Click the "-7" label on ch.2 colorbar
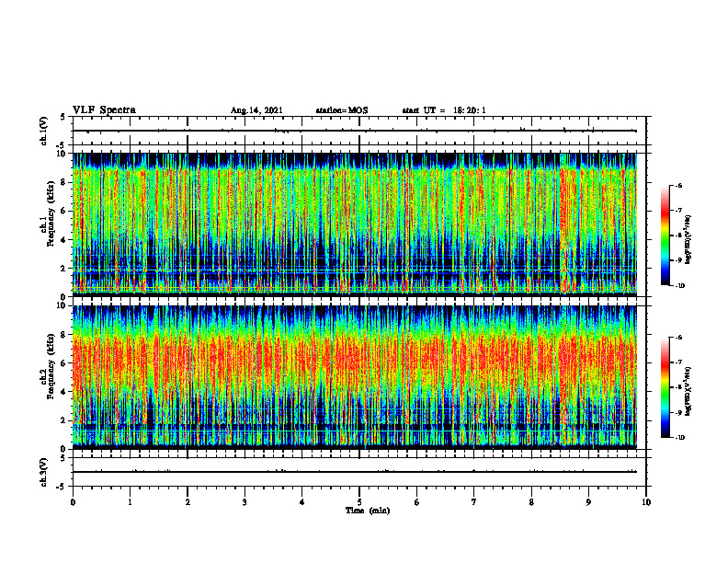The width and height of the screenshot is (728, 563). coord(679,362)
